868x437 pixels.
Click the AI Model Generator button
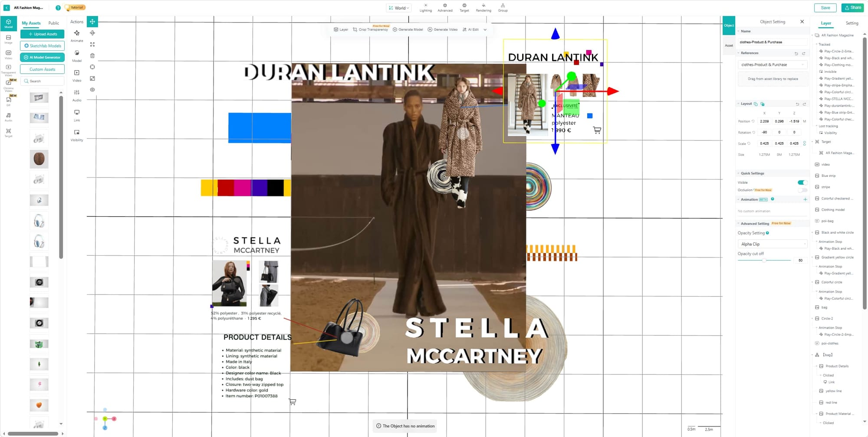42,57
